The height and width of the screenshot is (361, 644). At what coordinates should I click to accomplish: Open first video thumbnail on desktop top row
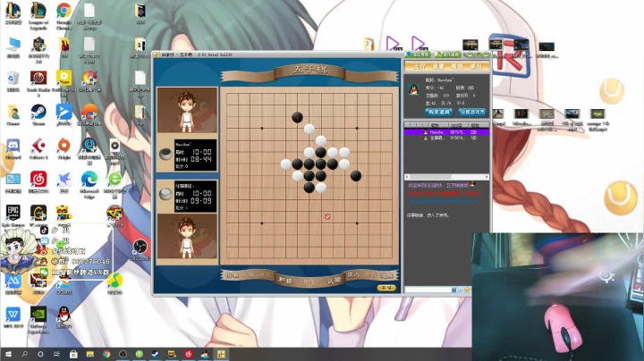tap(470, 45)
